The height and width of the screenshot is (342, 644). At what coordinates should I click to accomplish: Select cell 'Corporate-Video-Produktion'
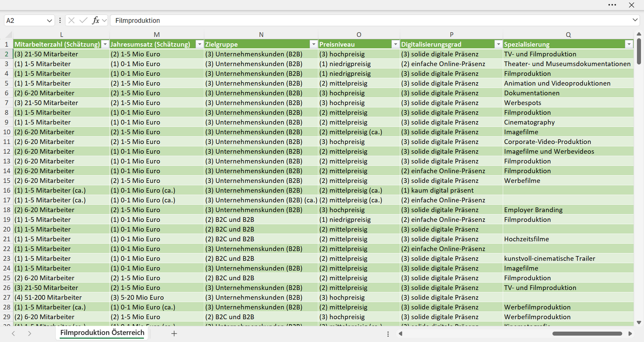tap(568, 142)
